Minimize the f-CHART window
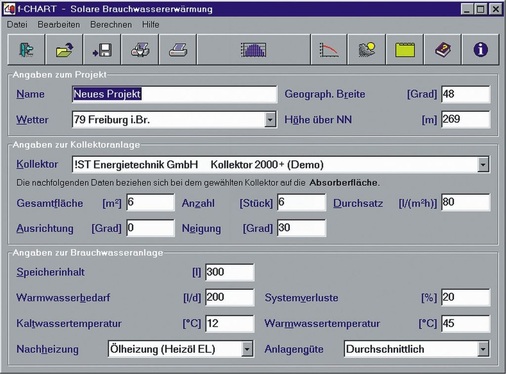Screen dimensions: 506x374 click(467, 9)
